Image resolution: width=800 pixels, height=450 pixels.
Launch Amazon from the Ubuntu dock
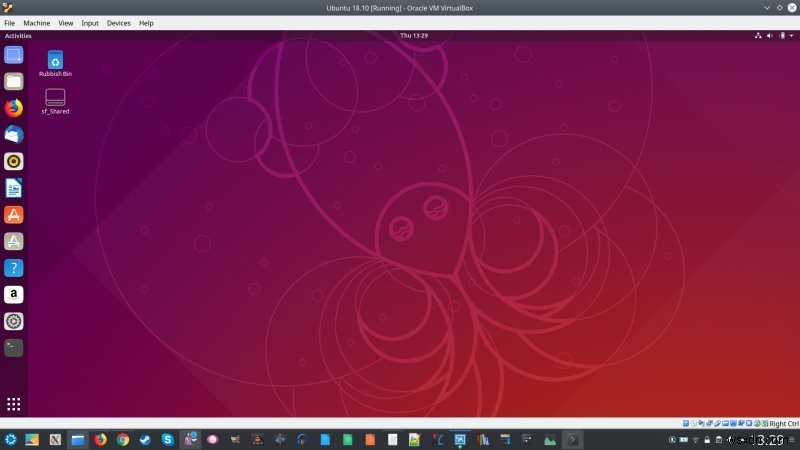(14, 294)
